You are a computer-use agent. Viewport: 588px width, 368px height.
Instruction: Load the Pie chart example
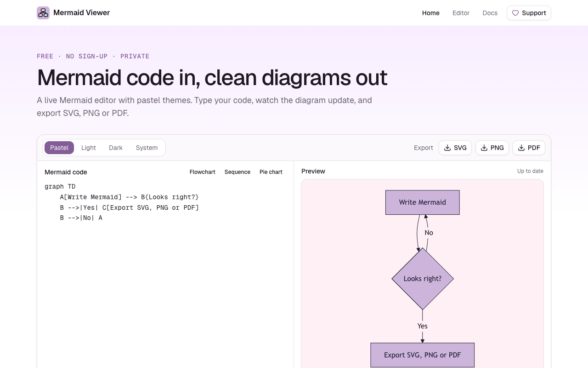[271, 172]
